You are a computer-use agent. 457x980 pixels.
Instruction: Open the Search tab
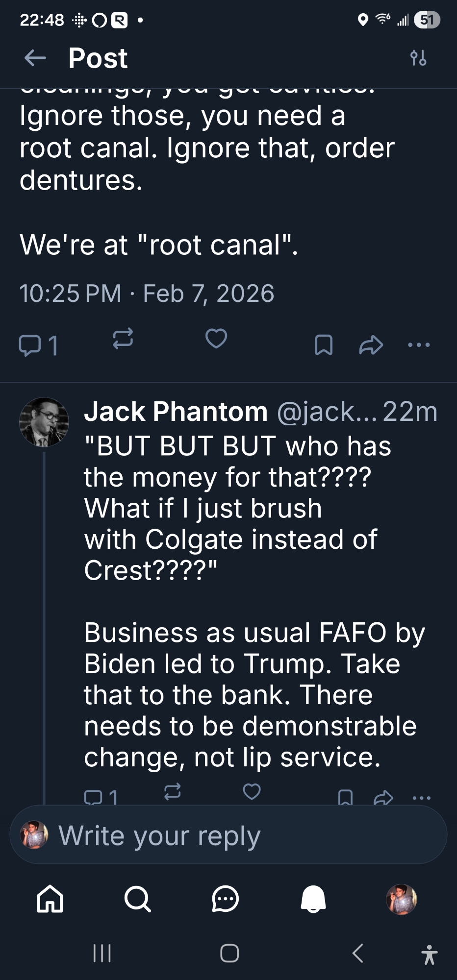point(137,899)
